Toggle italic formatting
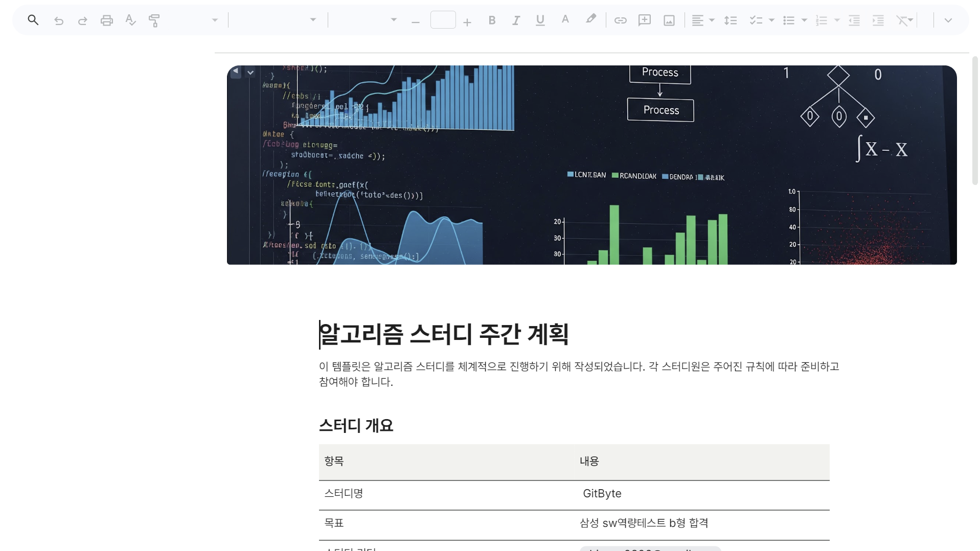Screen dimensions: 980x551 (x=516, y=20)
